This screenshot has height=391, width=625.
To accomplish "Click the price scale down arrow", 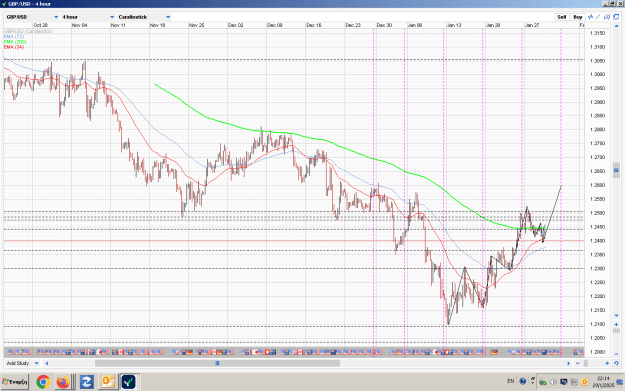I will [x=616, y=315].
